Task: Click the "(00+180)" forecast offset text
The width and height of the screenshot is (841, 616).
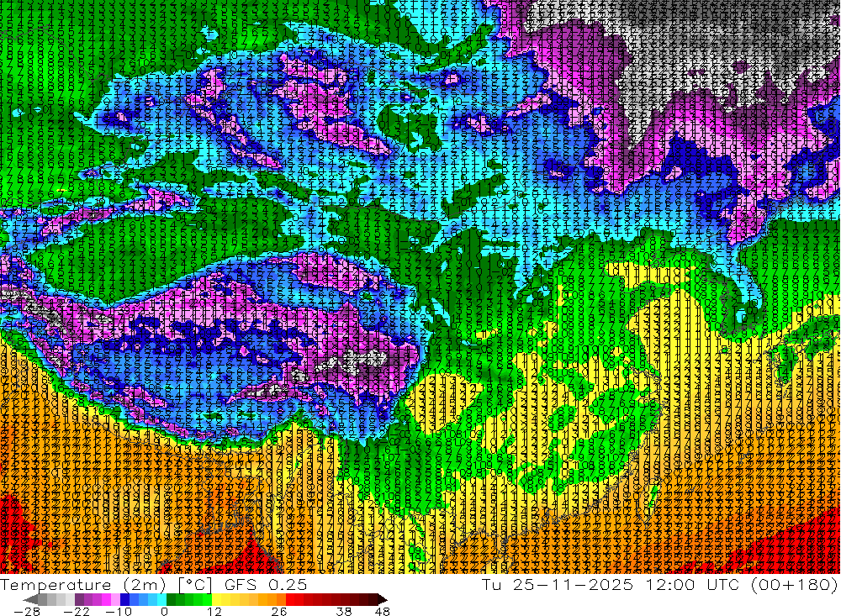Action: pos(794,585)
